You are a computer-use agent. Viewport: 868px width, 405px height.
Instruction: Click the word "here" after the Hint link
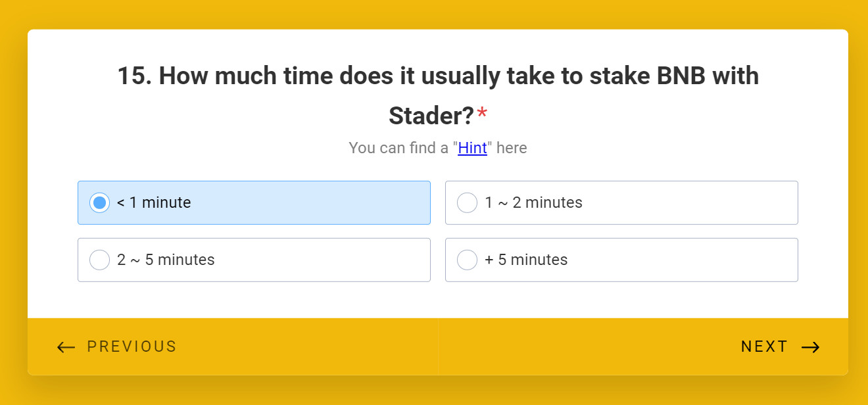(512, 148)
